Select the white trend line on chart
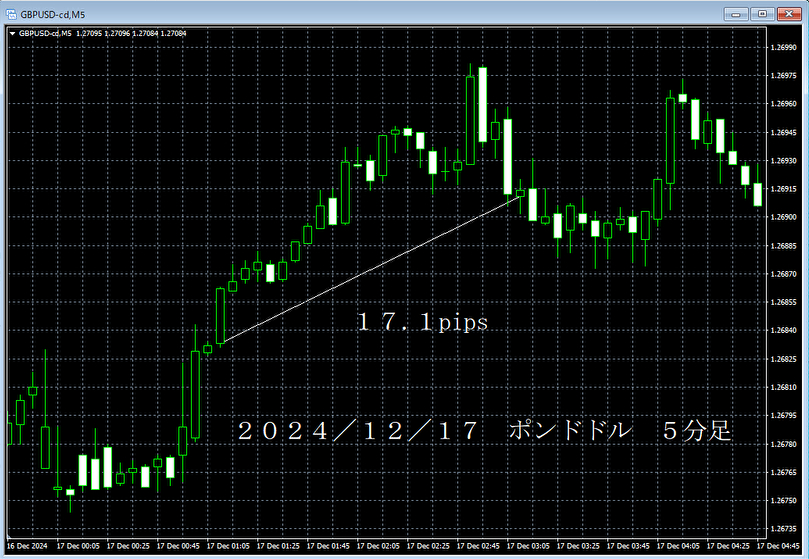Viewport: 809px width, 559px height. pos(371,268)
